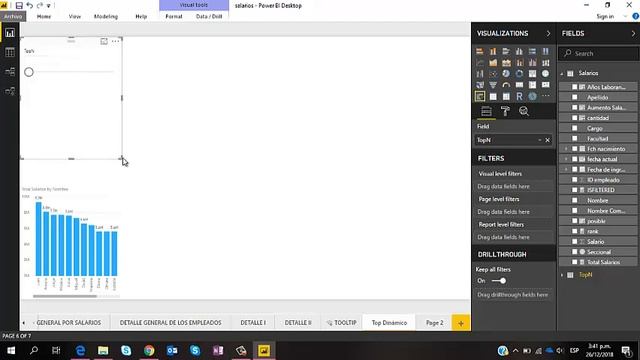The height and width of the screenshot is (360, 640).
Task: Select the line chart visualization
Action: click(x=480, y=63)
